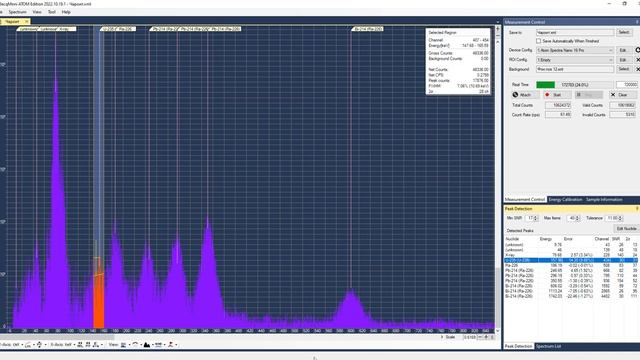The image size is (640, 360).
Task: Click the Energy column header in peaks list
Action: pos(546,239)
